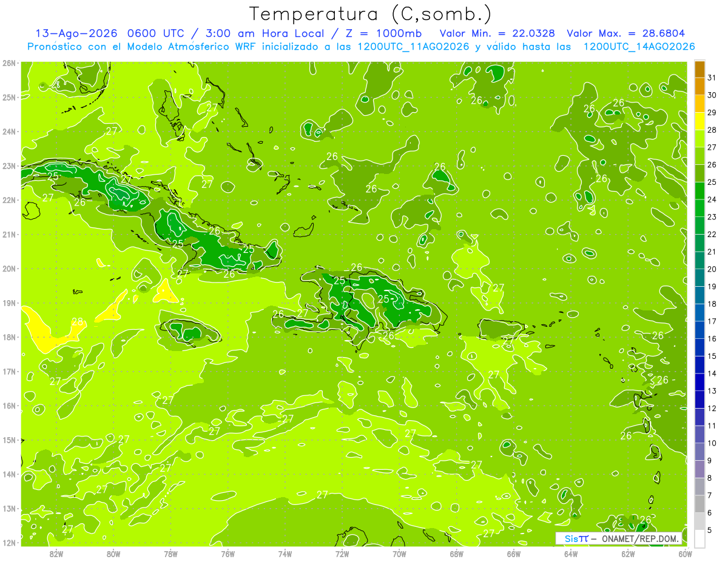The height and width of the screenshot is (562, 728).
Task: Click legend value 31
Action: pos(712,78)
